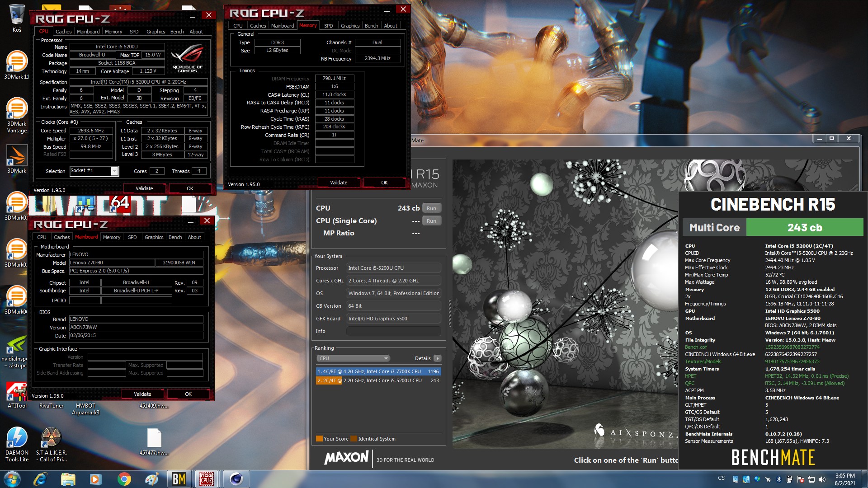Click the Info input field in Cinebench
This screenshot has width=868, height=488.
tap(394, 331)
